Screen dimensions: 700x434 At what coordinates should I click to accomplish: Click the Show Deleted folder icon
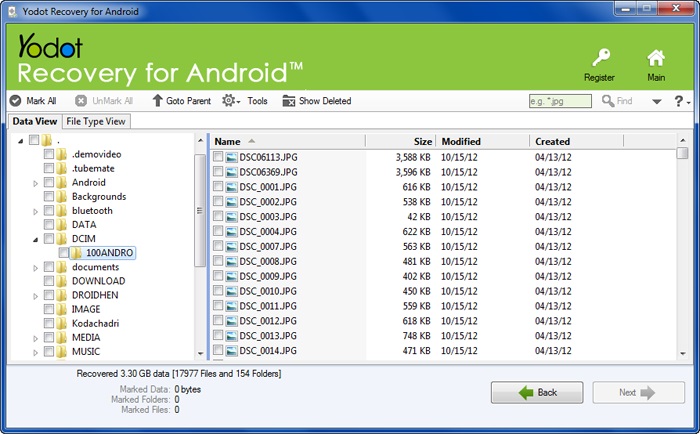pyautogui.click(x=289, y=101)
